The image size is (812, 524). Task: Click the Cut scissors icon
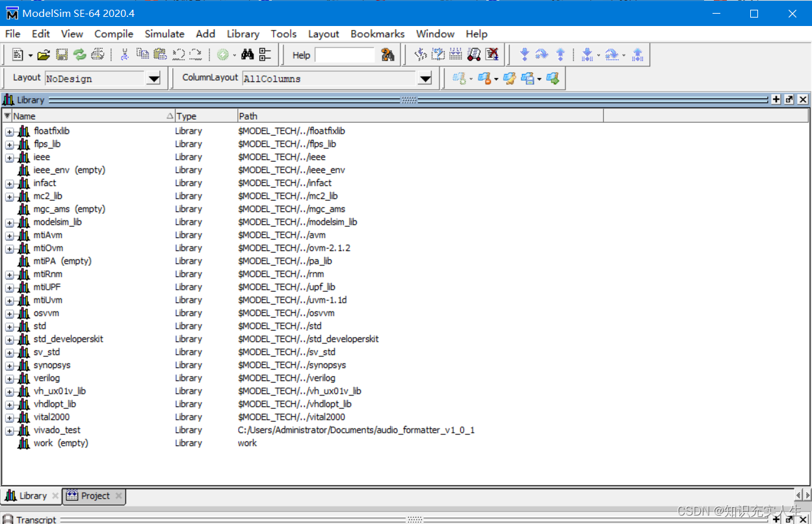pyautogui.click(x=125, y=55)
